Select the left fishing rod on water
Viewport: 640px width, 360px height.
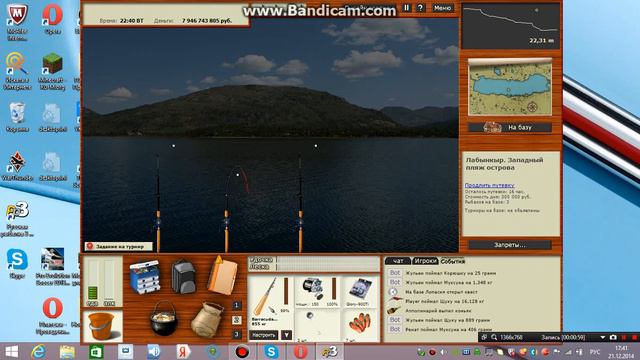[158, 203]
